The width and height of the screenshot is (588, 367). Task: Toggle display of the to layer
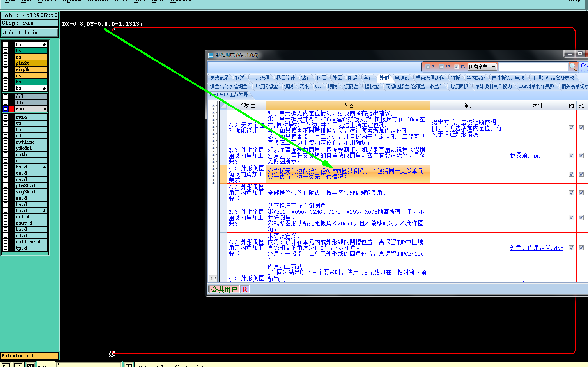[x=5, y=44]
